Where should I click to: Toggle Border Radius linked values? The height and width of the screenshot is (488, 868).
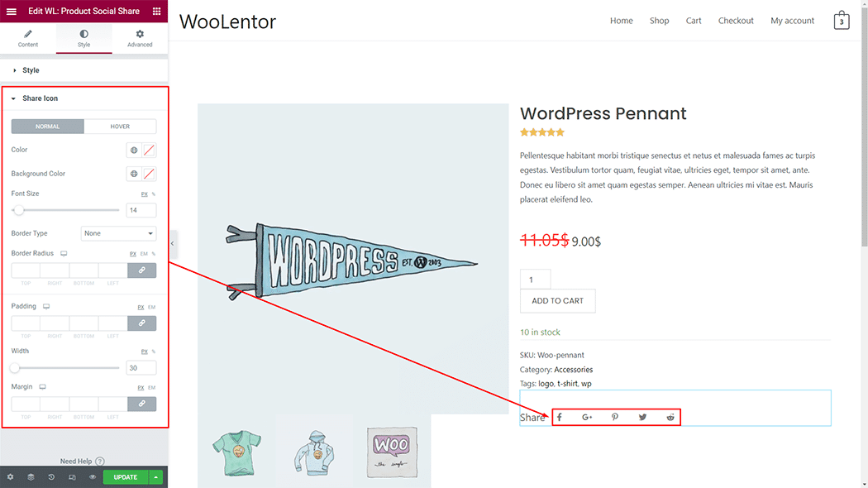(142, 270)
